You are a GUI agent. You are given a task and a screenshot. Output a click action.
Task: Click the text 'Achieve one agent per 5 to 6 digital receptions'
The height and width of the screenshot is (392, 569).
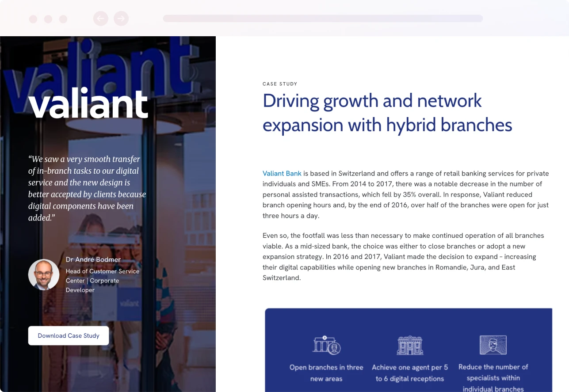[410, 373]
